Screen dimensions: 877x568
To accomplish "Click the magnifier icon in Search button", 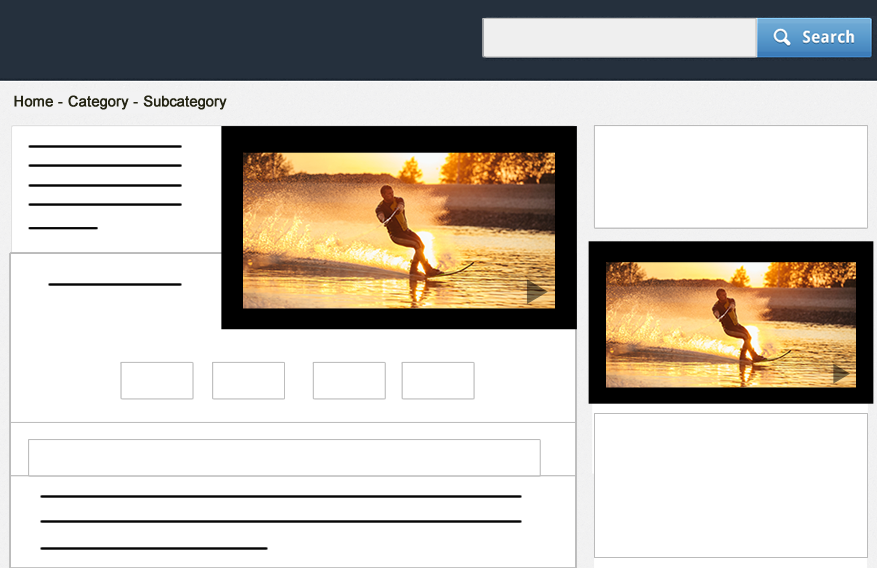I will click(782, 38).
